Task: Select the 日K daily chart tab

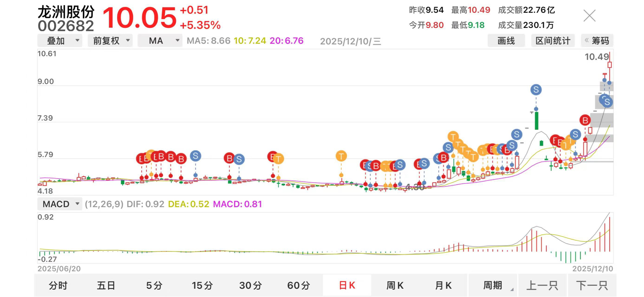Action: 347,285
